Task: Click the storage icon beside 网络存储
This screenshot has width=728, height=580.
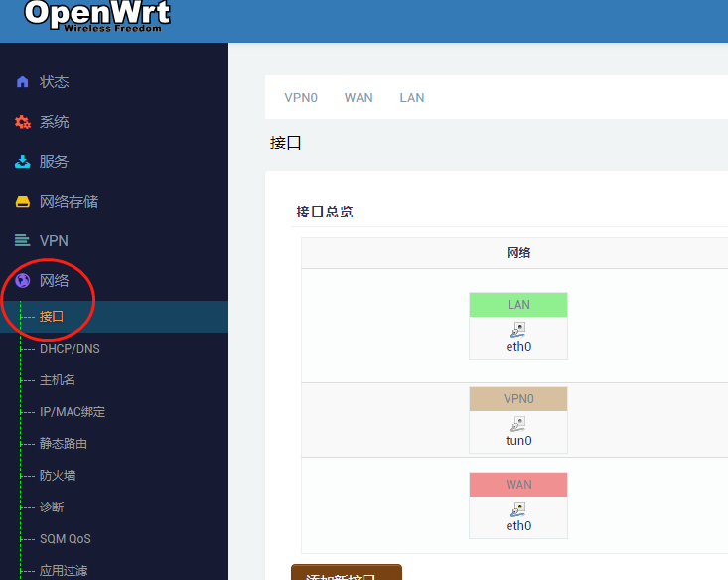Action: [22, 202]
